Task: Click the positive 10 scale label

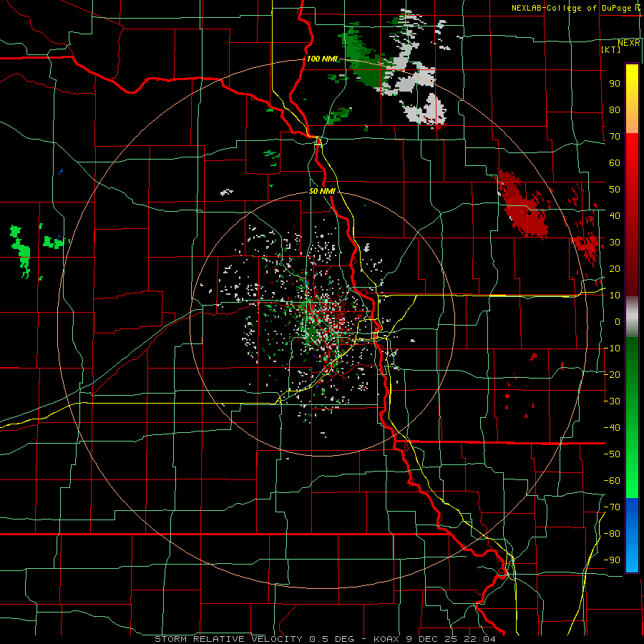Action: [615, 296]
